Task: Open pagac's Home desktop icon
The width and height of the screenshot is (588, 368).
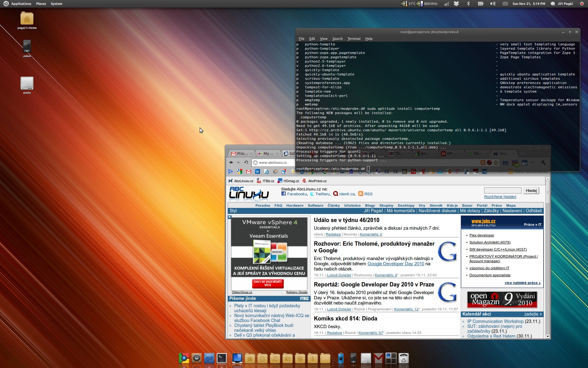Action: [27, 21]
